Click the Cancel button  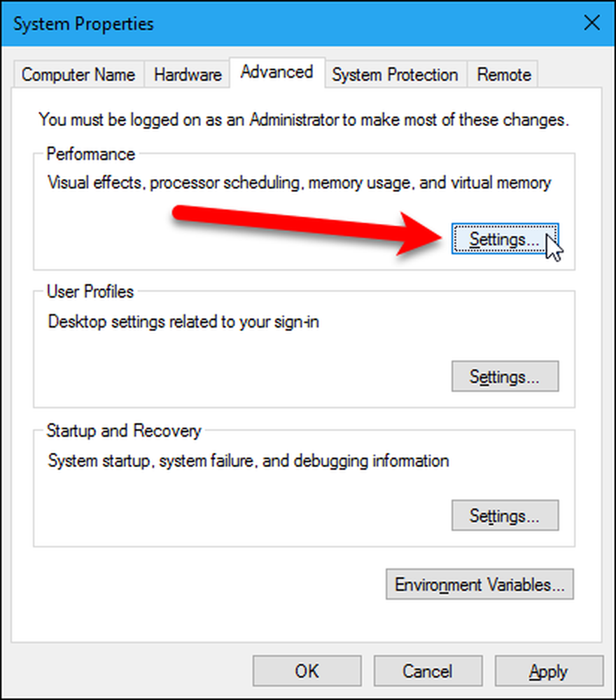tap(428, 671)
